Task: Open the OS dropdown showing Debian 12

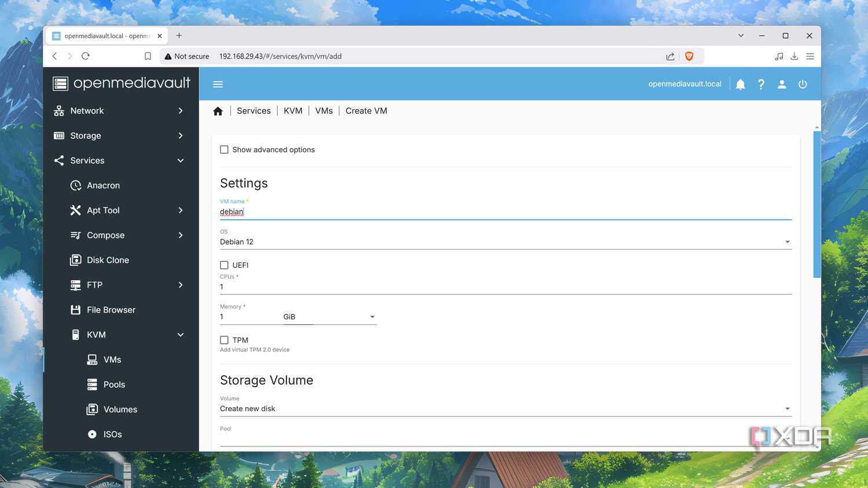Action: [506, 242]
